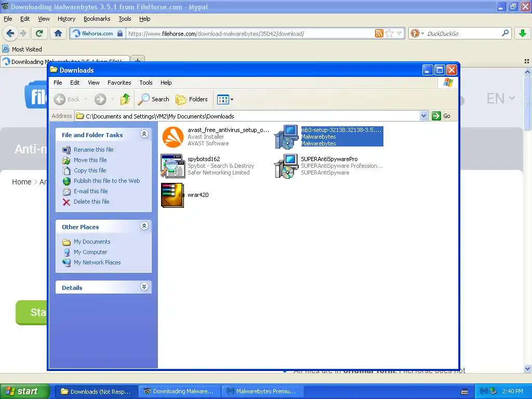Open a new tab in Mypal

[137, 60]
